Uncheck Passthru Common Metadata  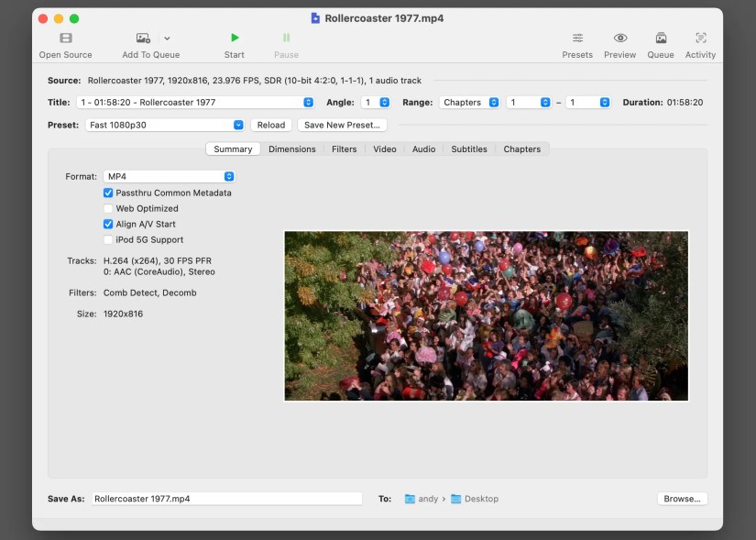click(108, 193)
